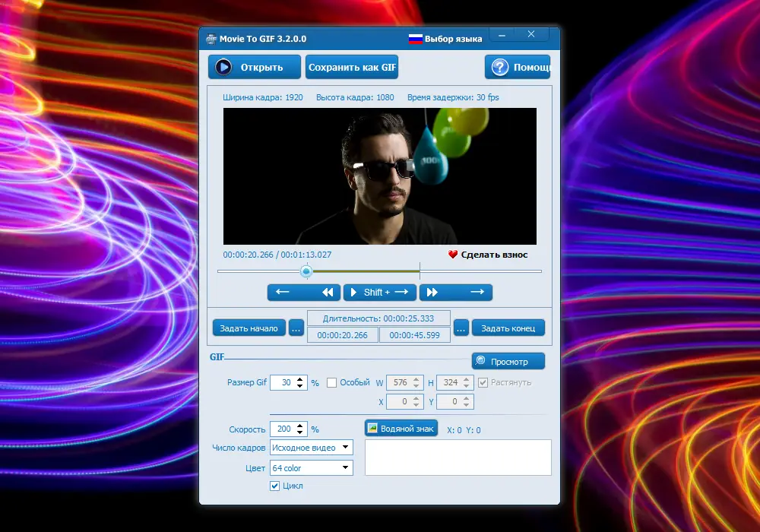Increase Скорость with up arrow

coord(300,426)
